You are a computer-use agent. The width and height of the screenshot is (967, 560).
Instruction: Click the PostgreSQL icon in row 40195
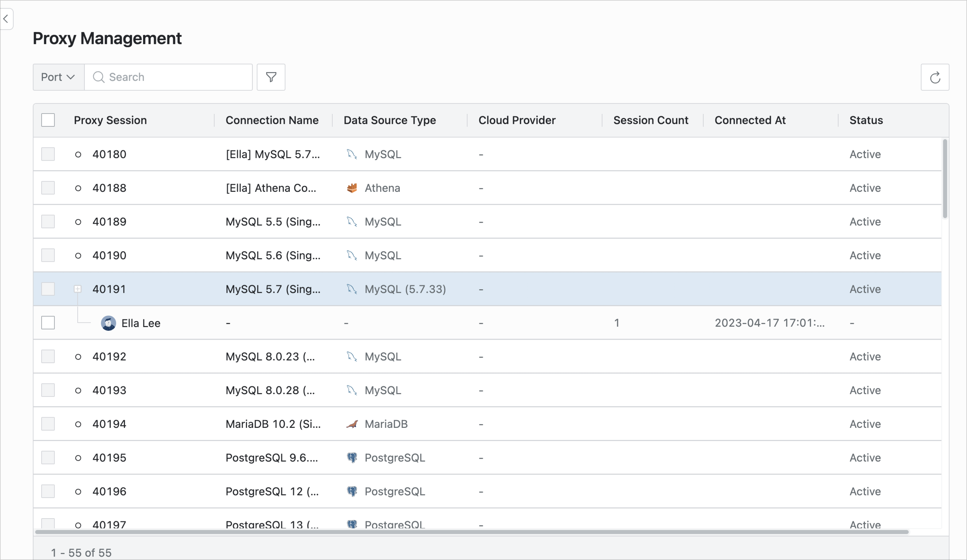click(x=352, y=458)
